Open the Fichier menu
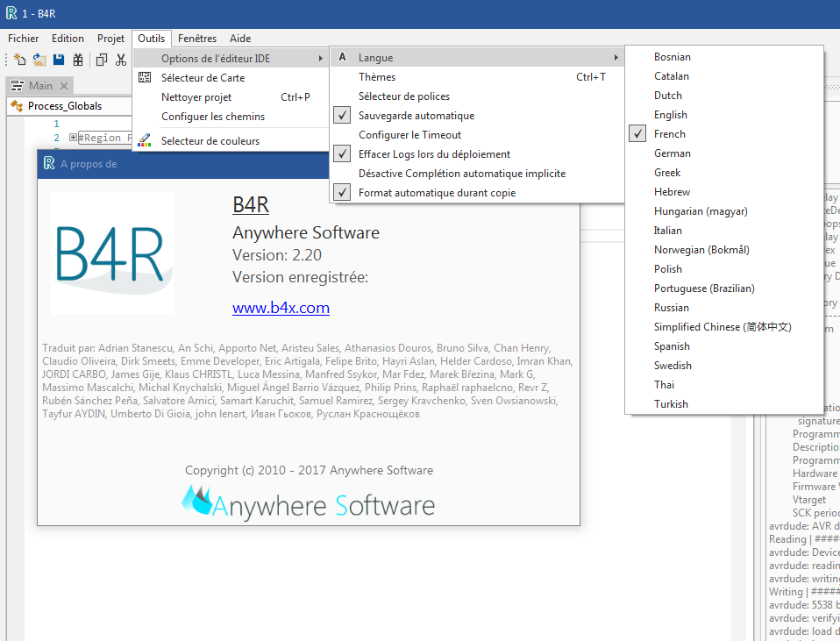Screen dimensions: 840x641 pos(23,38)
